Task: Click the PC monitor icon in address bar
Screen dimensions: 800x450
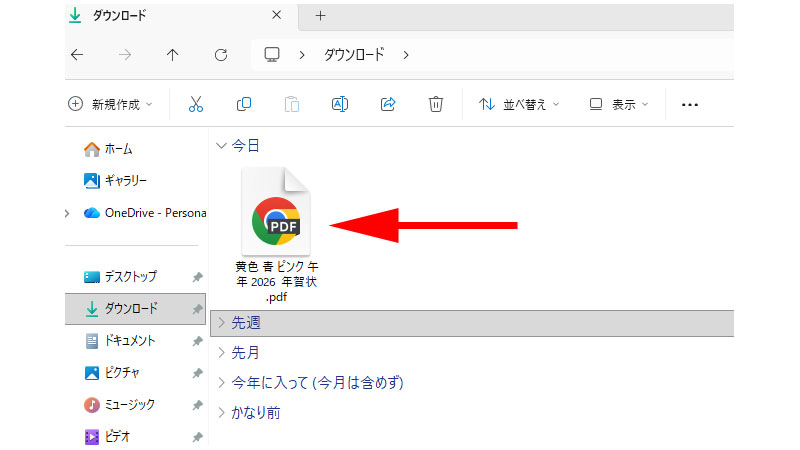Action: pos(272,54)
